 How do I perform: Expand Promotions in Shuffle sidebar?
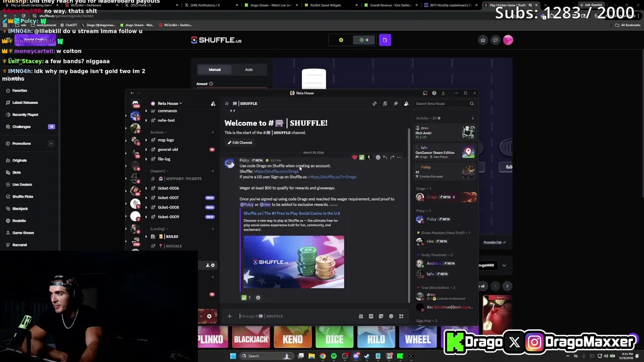[x=51, y=144]
